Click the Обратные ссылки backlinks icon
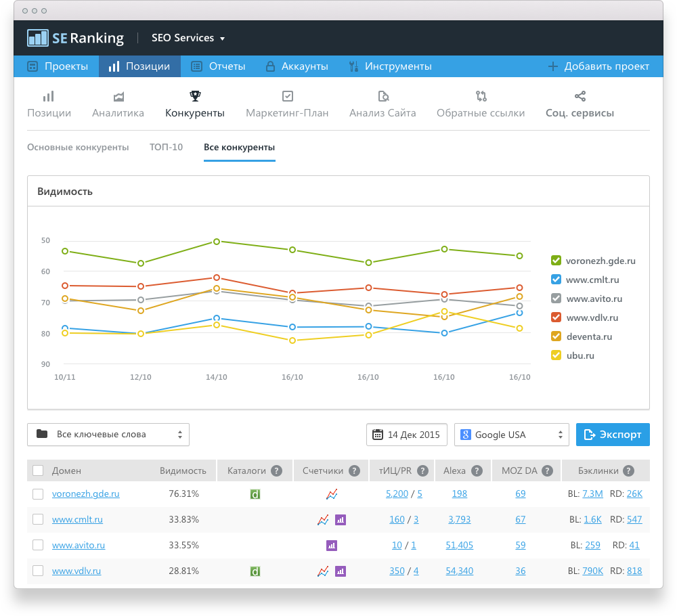 pyautogui.click(x=481, y=96)
